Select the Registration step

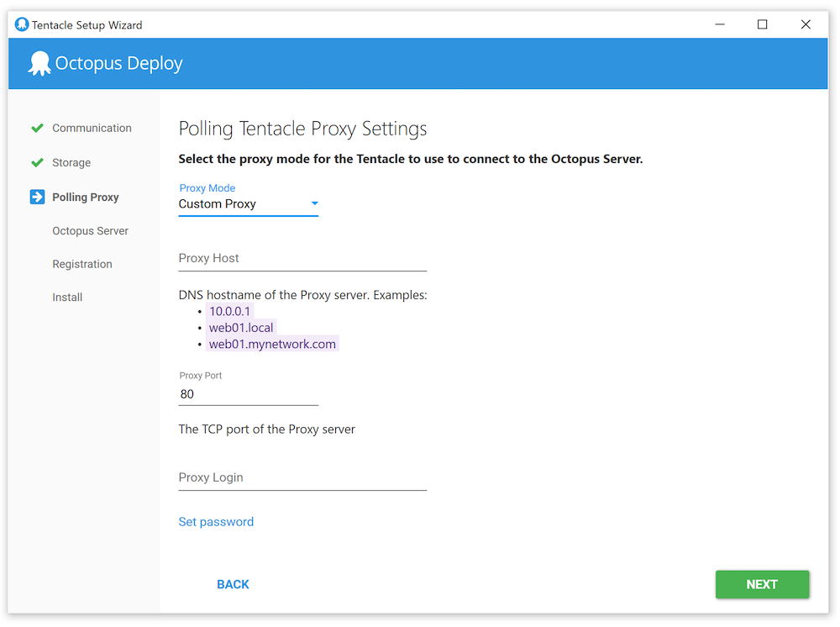[x=82, y=264]
